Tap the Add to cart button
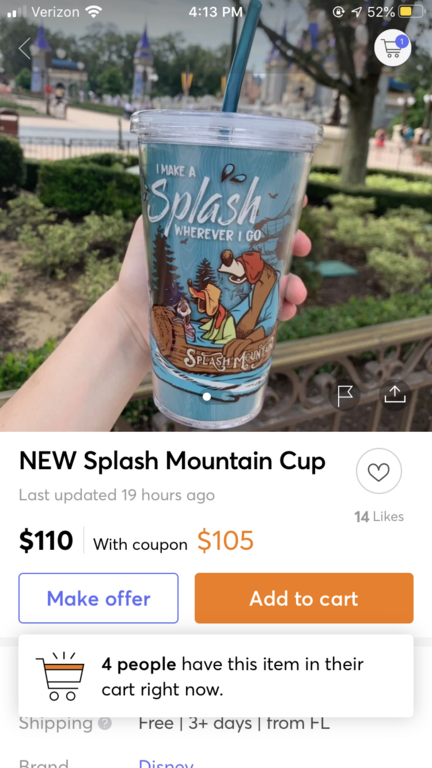Screen dimensions: 432x768 tap(304, 598)
